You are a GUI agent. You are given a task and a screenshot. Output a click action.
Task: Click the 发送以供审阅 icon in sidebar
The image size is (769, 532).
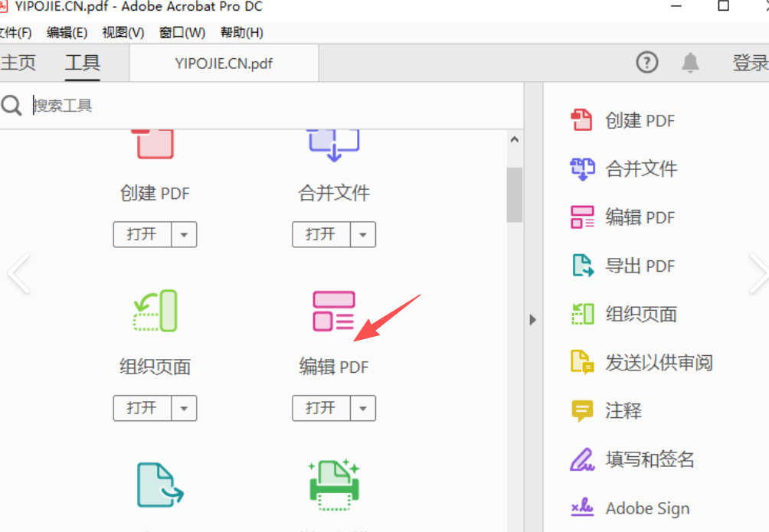click(582, 362)
